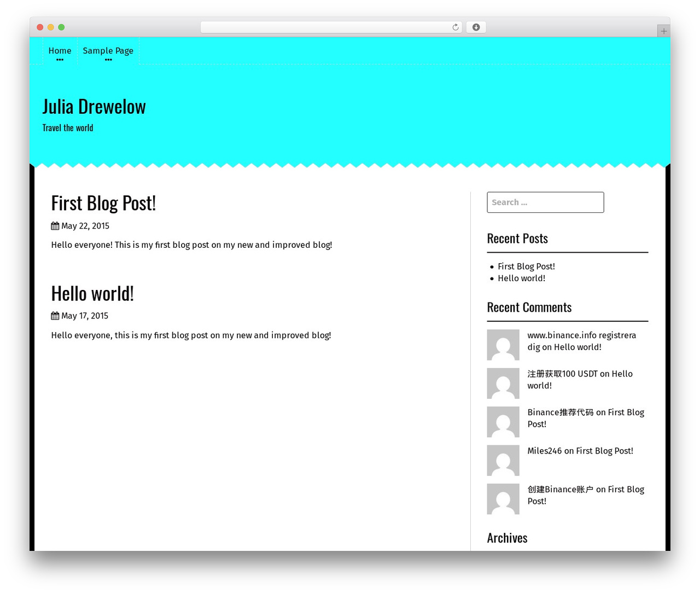Click avatar of www.binance.info registrera dig comment
700x593 pixels.
pyautogui.click(x=503, y=345)
